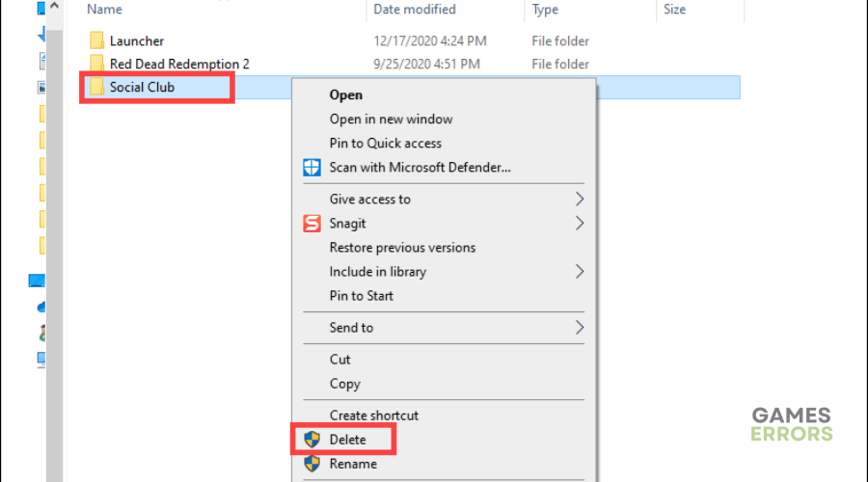The height and width of the screenshot is (482, 868).
Task: Click the blue monitor icon in sidebar
Action: point(37,281)
